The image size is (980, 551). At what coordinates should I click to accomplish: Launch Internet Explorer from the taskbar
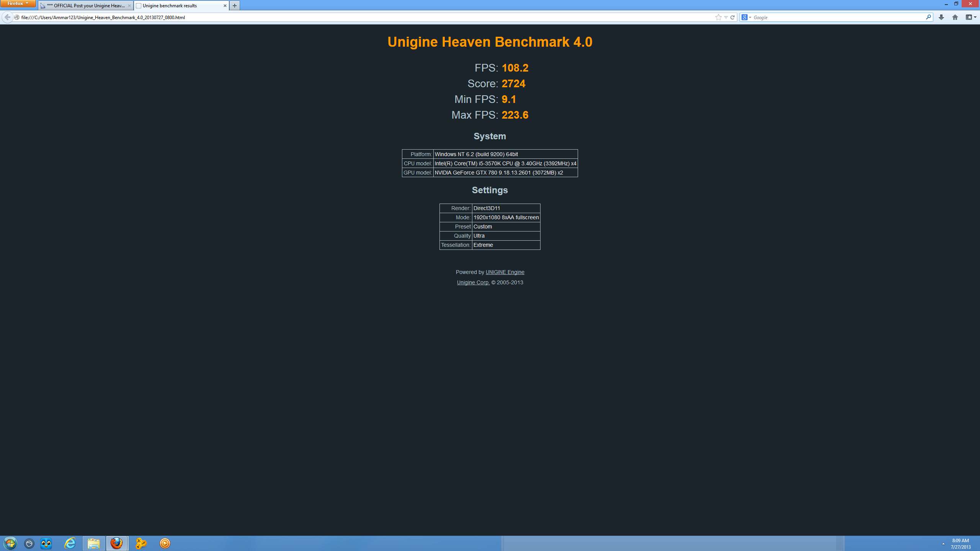click(x=70, y=543)
